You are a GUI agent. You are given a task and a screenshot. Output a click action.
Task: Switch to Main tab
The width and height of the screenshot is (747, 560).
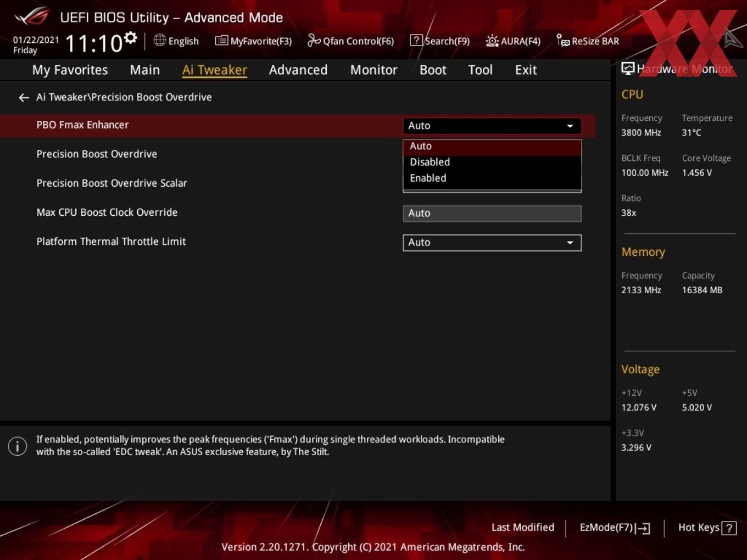(145, 70)
